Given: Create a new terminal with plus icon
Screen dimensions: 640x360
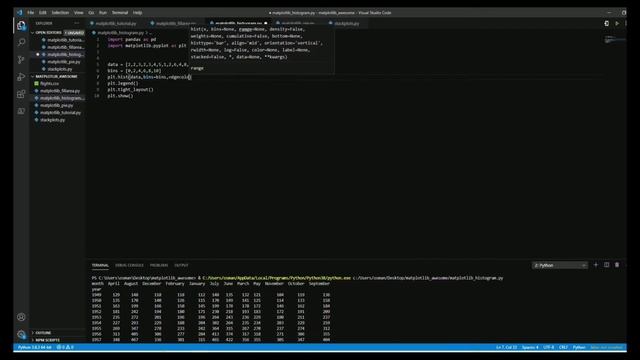Looking at the screenshot, I should pyautogui.click(x=596, y=265).
